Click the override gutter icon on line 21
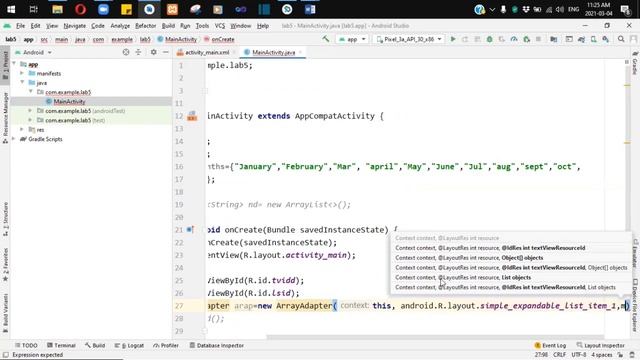This screenshot has height=360, width=640. [x=190, y=230]
